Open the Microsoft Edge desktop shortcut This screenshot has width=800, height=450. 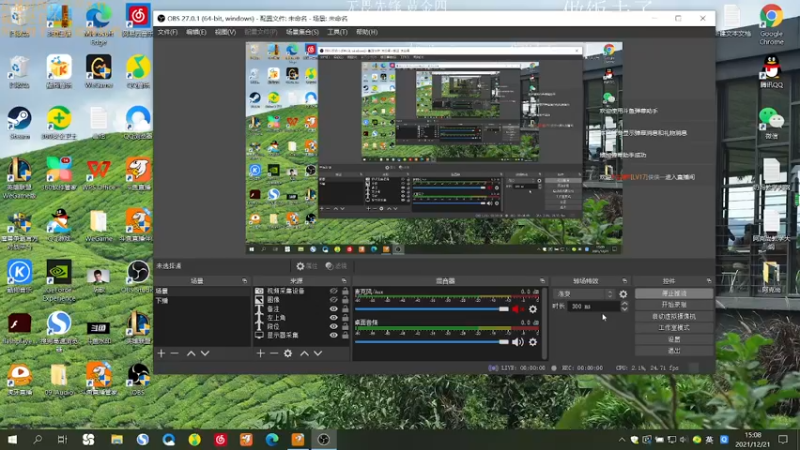click(x=98, y=24)
